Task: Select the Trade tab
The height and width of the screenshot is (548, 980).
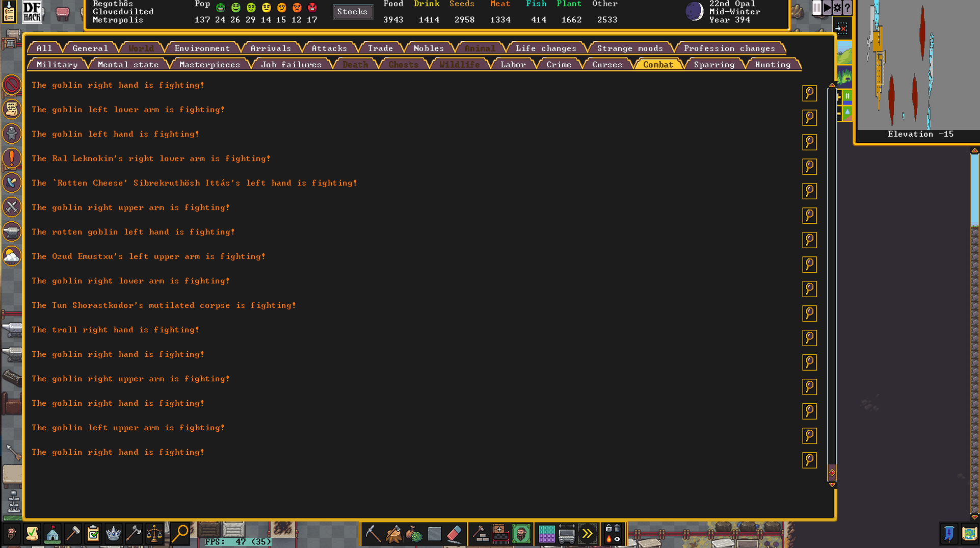Action: coord(380,48)
